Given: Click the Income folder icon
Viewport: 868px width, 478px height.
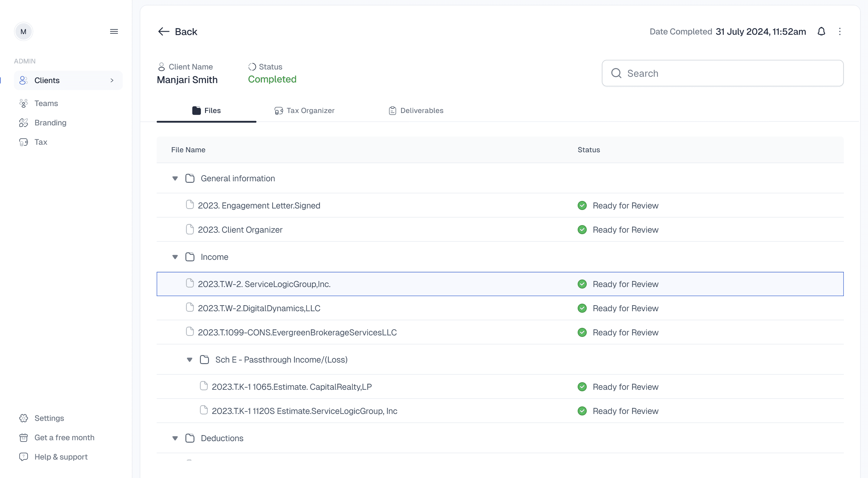Looking at the screenshot, I should (190, 257).
